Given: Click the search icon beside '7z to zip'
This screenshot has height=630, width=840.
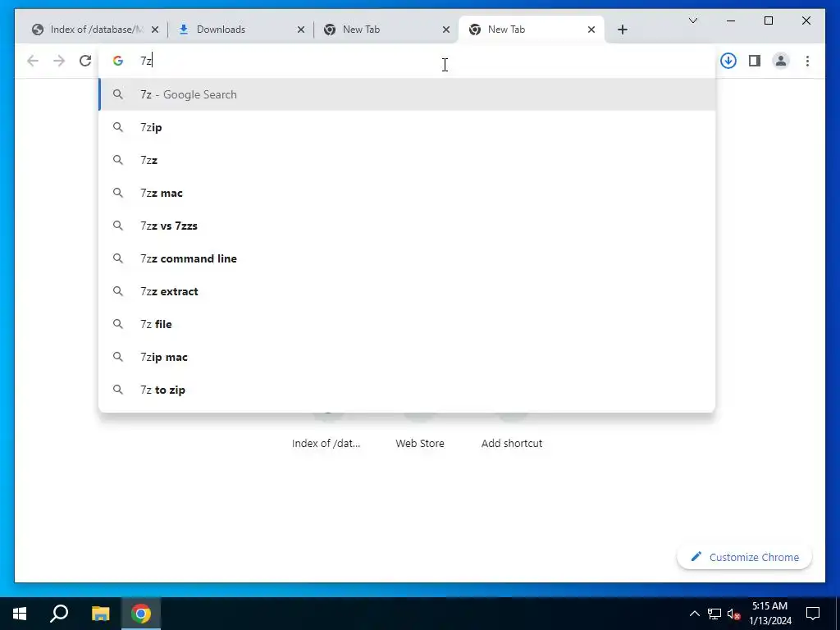Looking at the screenshot, I should pyautogui.click(x=118, y=390).
